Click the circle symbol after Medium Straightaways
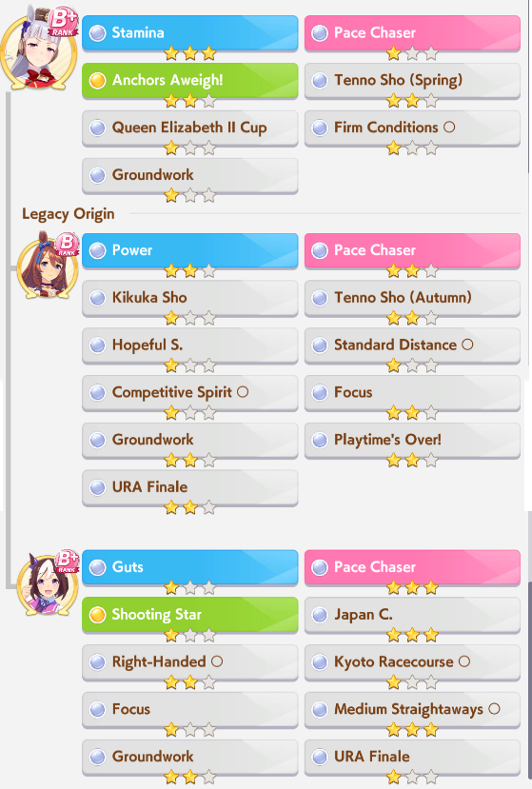Image resolution: width=532 pixels, height=789 pixels. coord(494,709)
